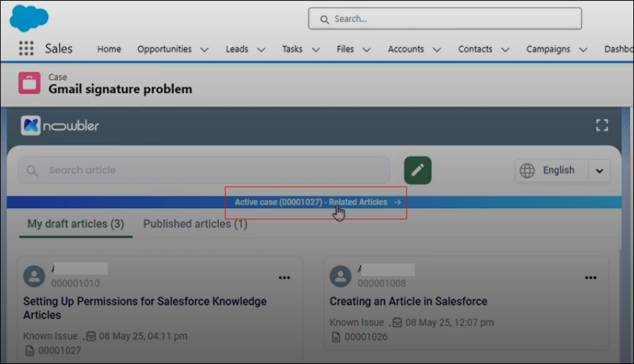Open the Tasks tab
634x364 pixels.
click(x=293, y=49)
